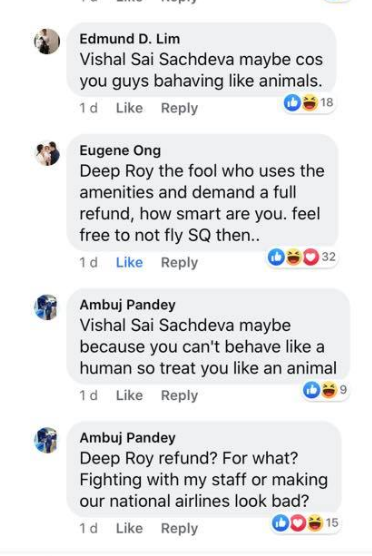Image resolution: width=372 pixels, height=556 pixels.
Task: Reply to Edmund D. Lim's comment
Action: (179, 108)
